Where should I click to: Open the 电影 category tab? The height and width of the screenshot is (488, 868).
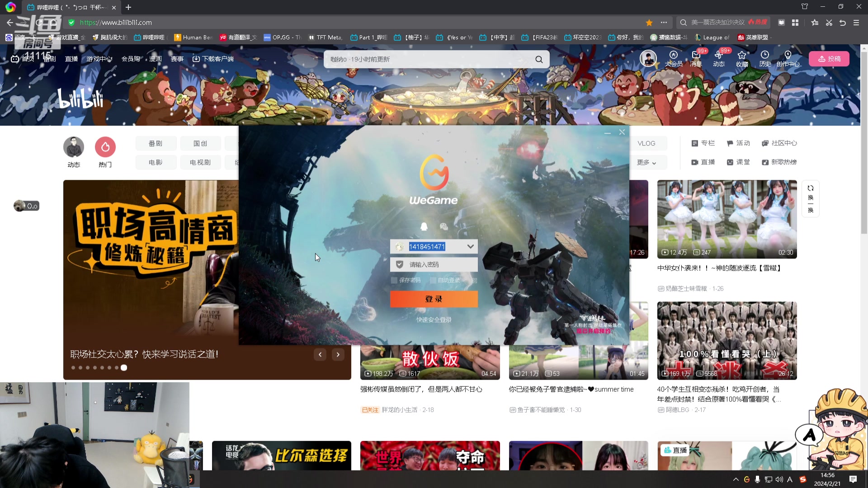pyautogui.click(x=156, y=162)
